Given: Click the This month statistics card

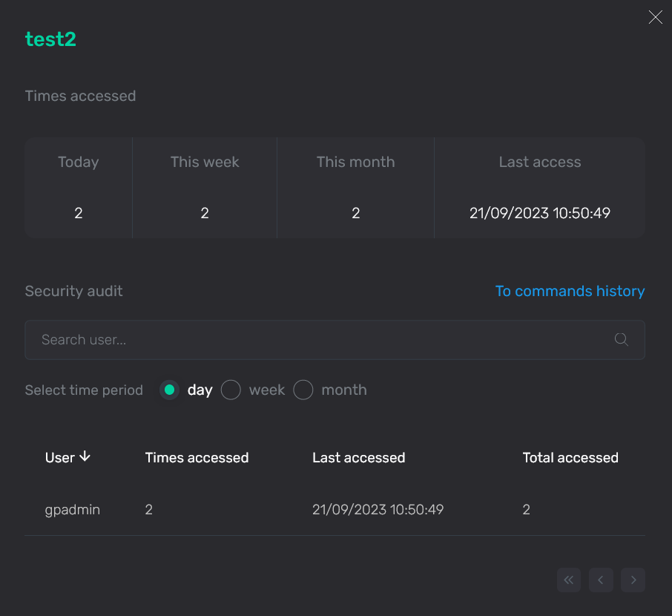Looking at the screenshot, I should pos(355,187).
